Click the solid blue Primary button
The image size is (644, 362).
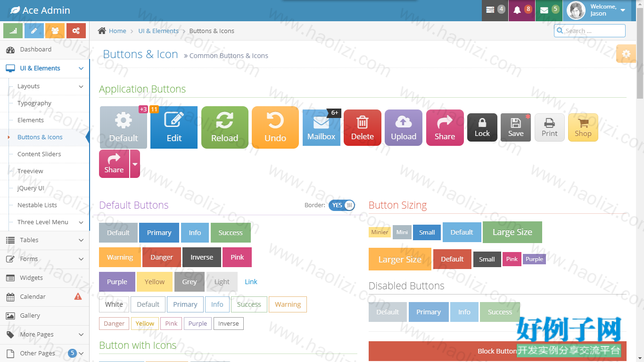[x=159, y=233]
